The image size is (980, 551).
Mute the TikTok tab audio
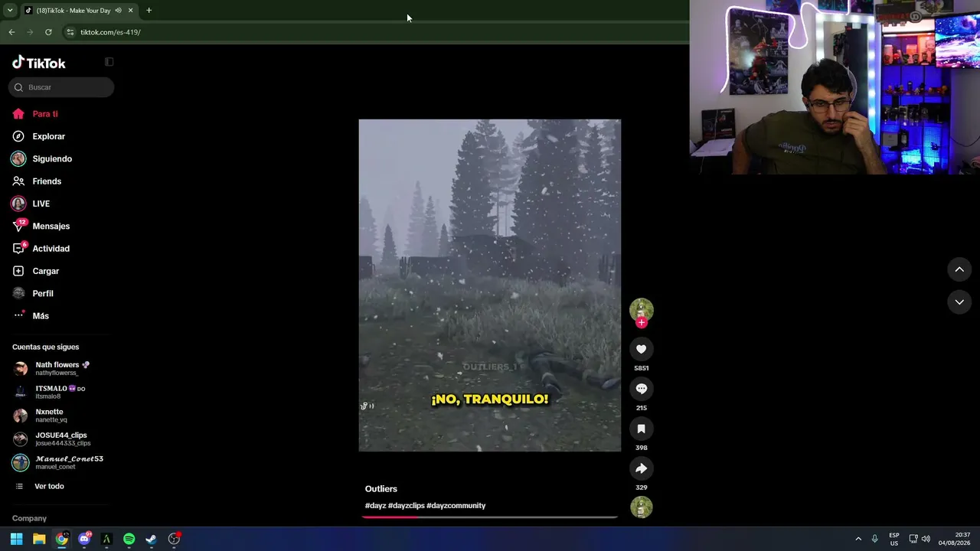[118, 11]
